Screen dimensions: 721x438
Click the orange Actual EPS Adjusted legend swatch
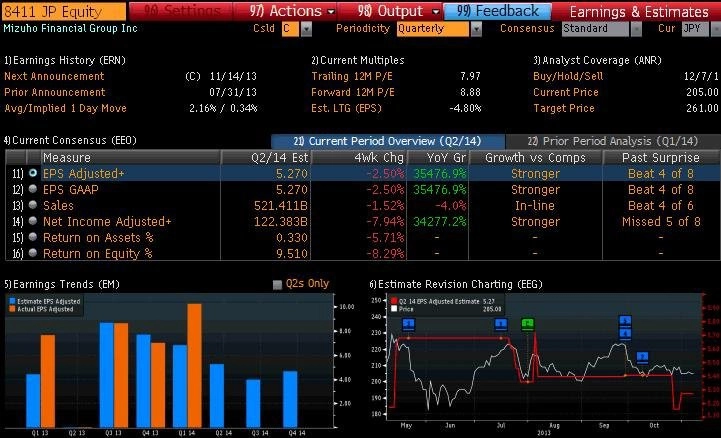tap(12, 309)
